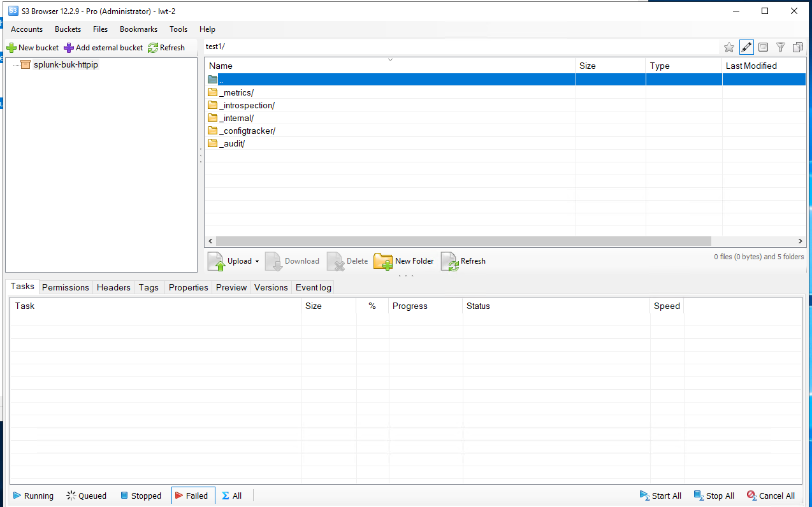Click the New Folder icon
Viewport: 812px width, 507px height.
383,261
